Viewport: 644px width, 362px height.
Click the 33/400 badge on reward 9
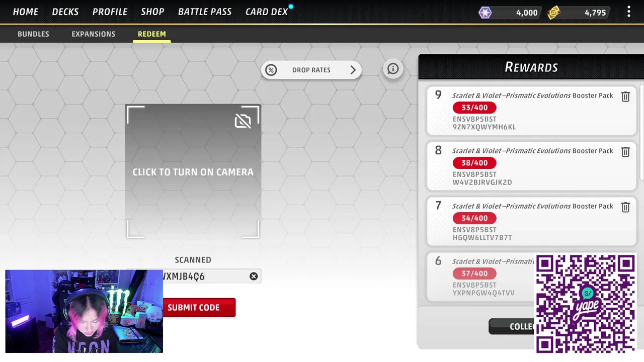474,108
